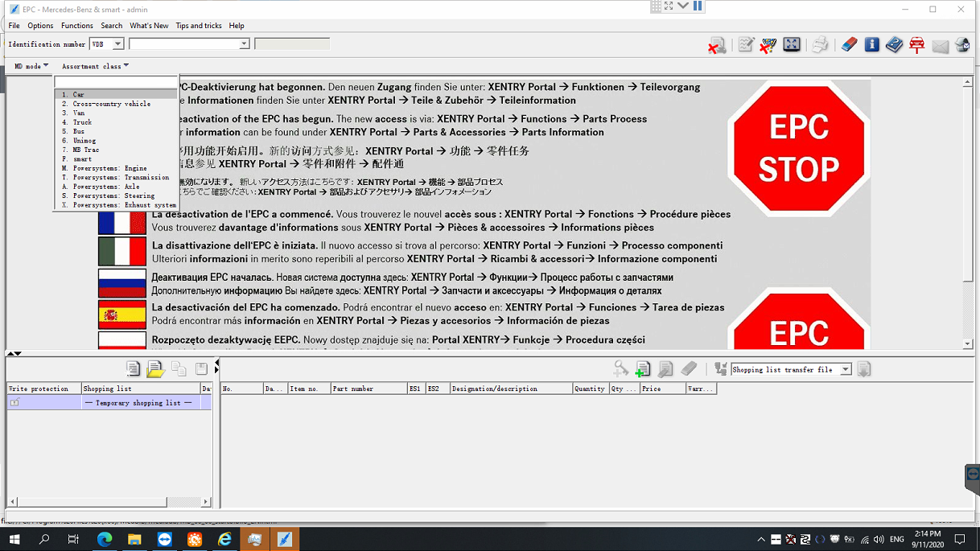980x551 pixels.
Task: Click the vertical scrollbar of the notice panel
Action: [968, 213]
